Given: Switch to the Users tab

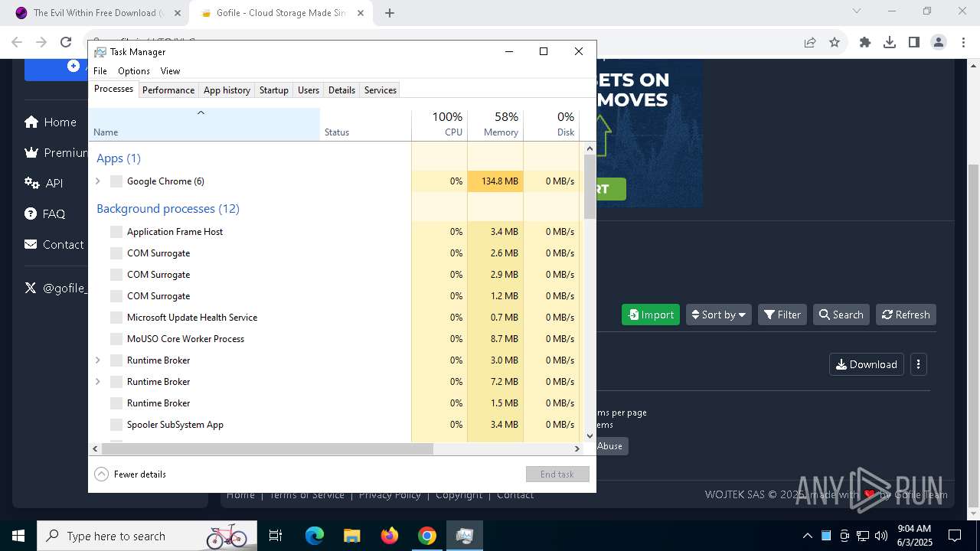Looking at the screenshot, I should point(309,90).
